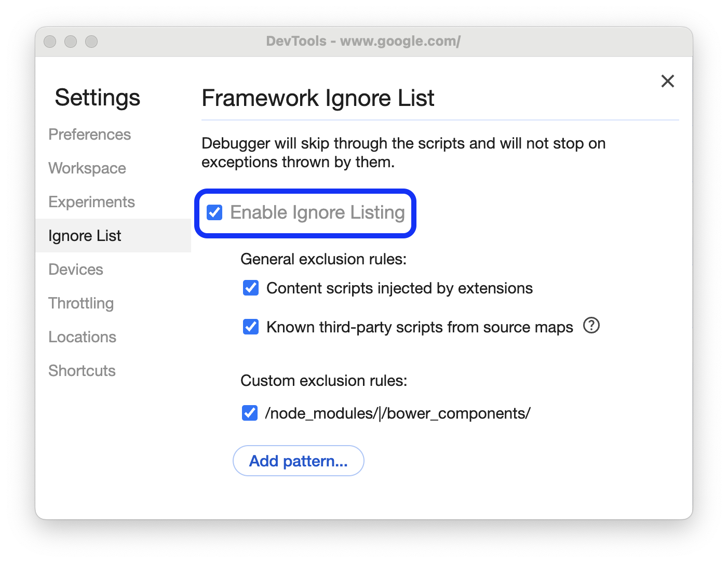Click the Framework Ignore List heading

click(x=318, y=98)
